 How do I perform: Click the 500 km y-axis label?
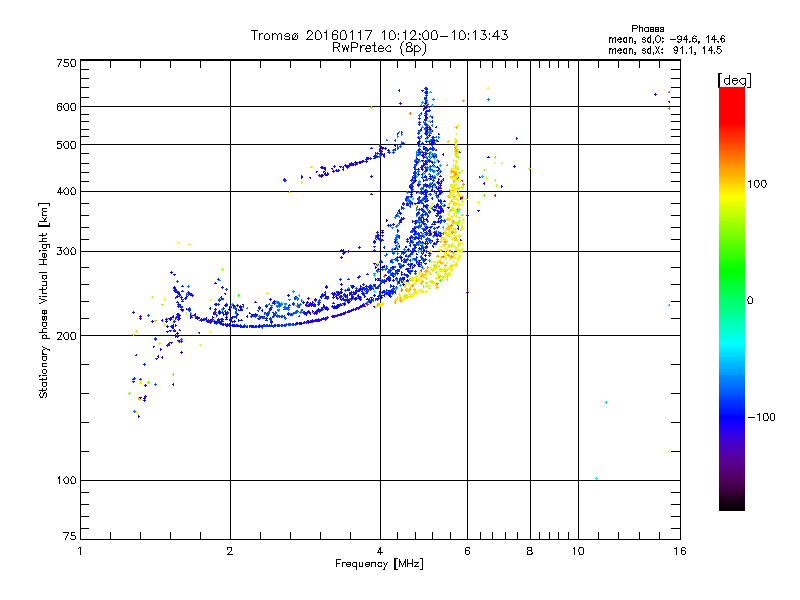pos(66,145)
